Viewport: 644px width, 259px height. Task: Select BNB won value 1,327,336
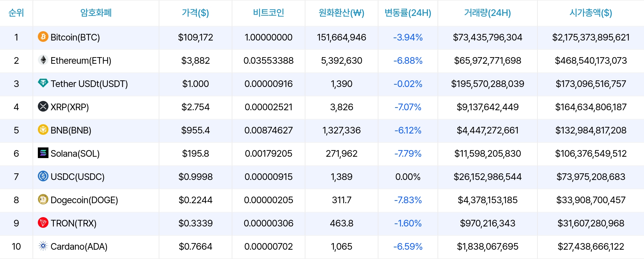(x=342, y=130)
